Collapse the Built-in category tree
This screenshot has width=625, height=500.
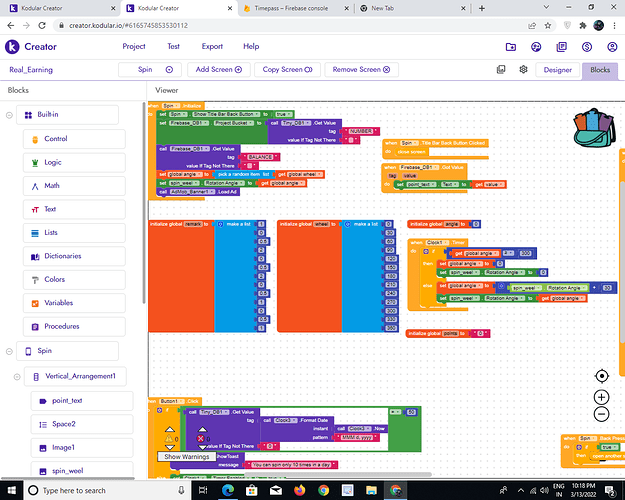[9, 115]
